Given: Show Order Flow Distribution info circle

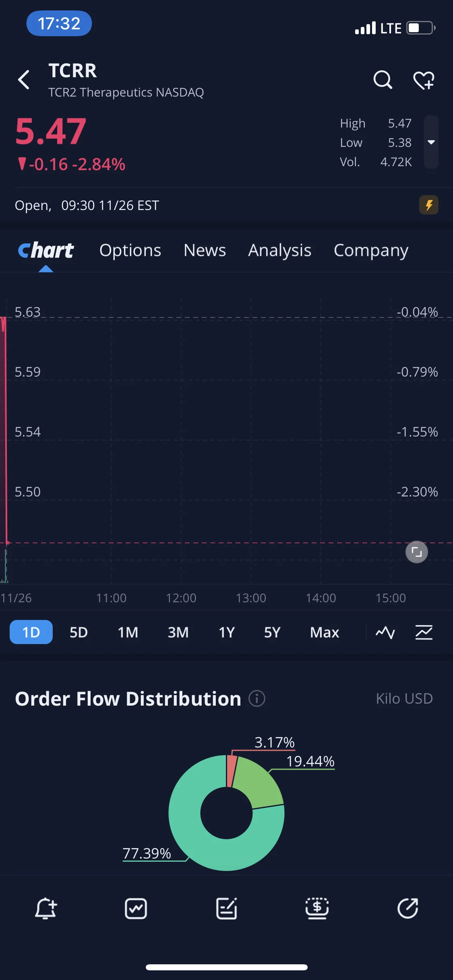Looking at the screenshot, I should point(257,698).
